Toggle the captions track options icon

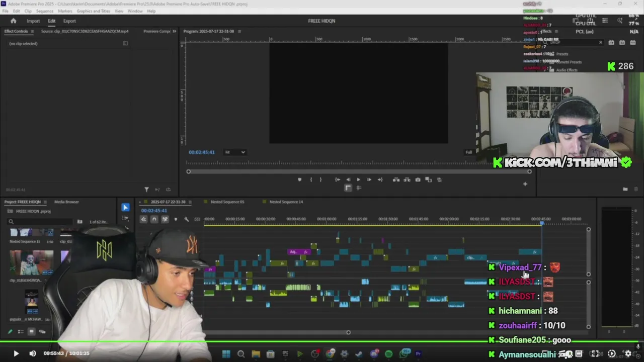[x=197, y=219]
